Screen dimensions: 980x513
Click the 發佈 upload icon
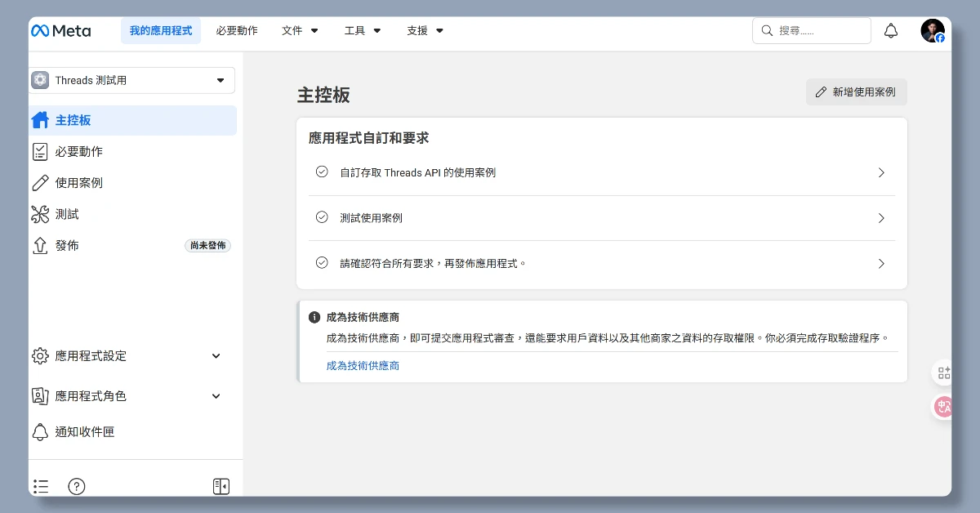click(x=40, y=245)
